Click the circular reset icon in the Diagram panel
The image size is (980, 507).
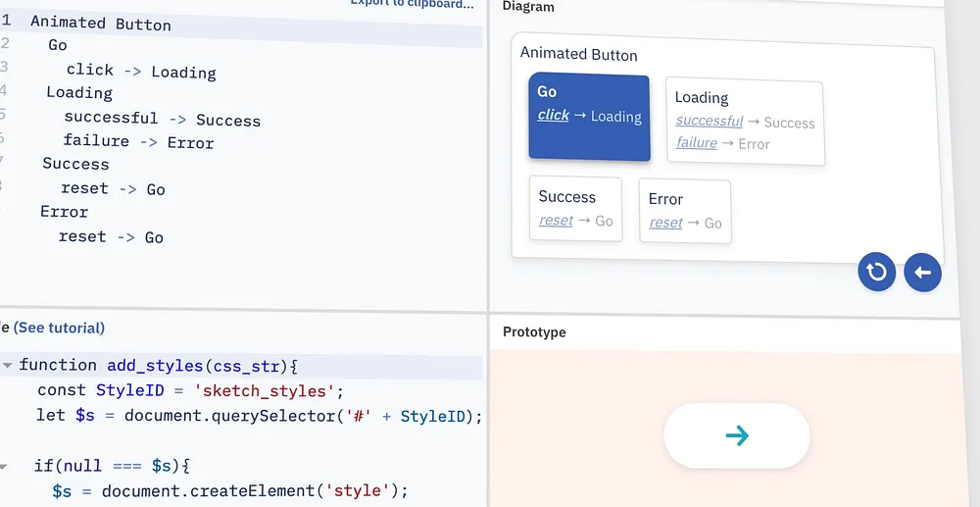coord(877,272)
